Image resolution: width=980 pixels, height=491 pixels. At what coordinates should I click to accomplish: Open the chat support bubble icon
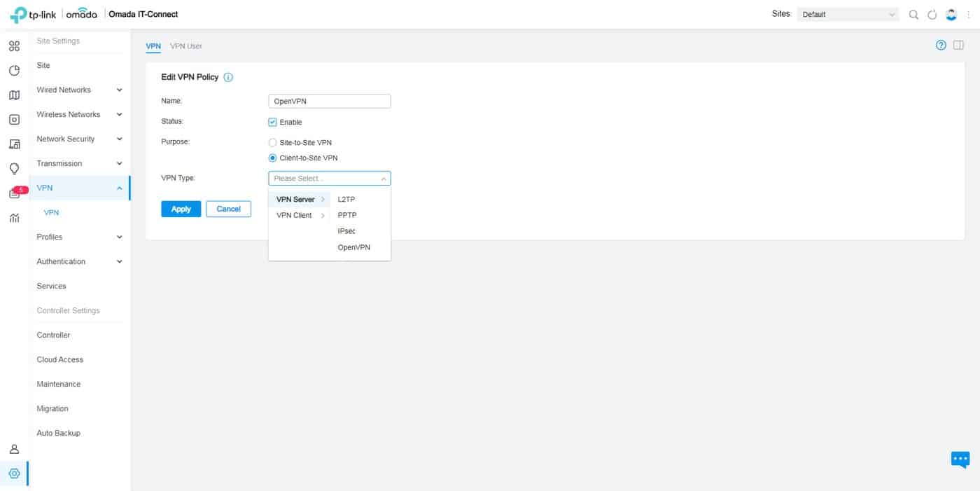[960, 459]
